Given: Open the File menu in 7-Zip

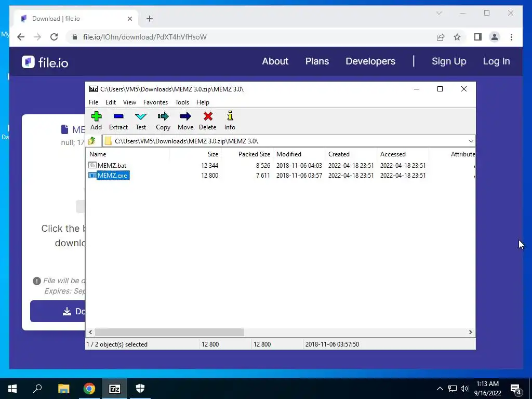Looking at the screenshot, I should 94,102.
